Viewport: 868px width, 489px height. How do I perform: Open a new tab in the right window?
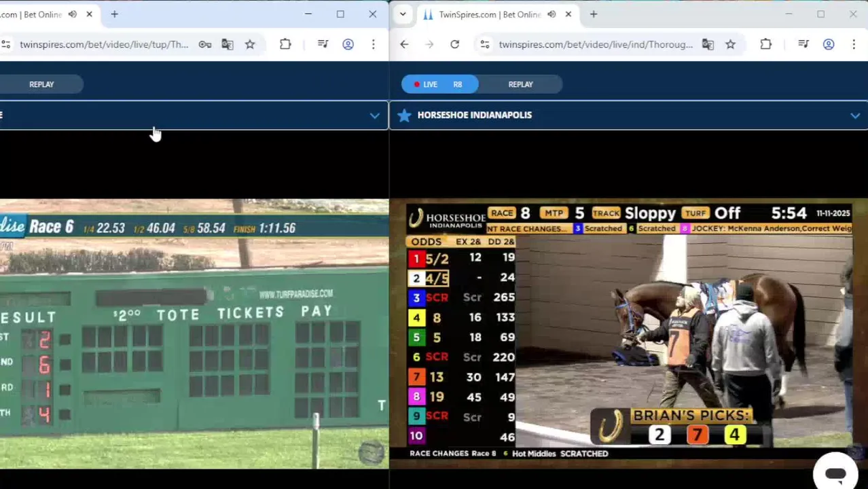pyautogui.click(x=593, y=14)
